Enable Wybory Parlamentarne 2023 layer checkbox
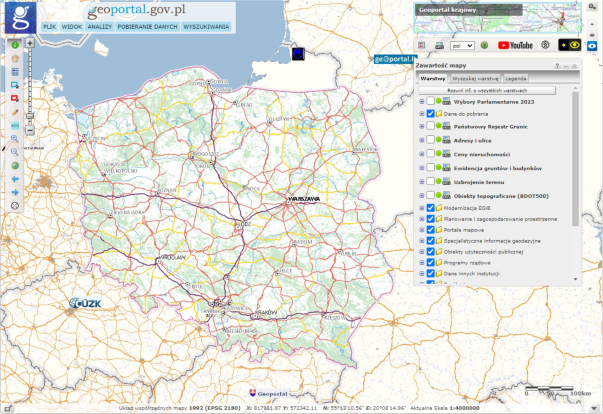Screen dimensions: 603x414 [431, 101]
